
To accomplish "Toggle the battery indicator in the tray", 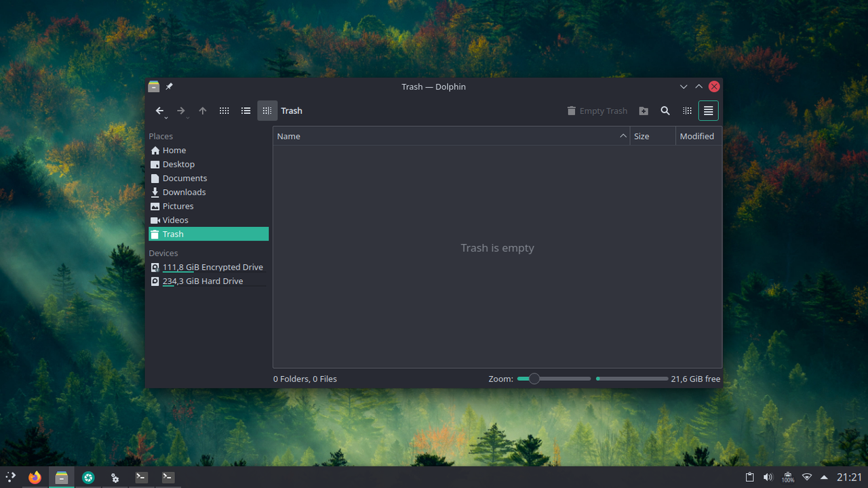I will pyautogui.click(x=787, y=477).
